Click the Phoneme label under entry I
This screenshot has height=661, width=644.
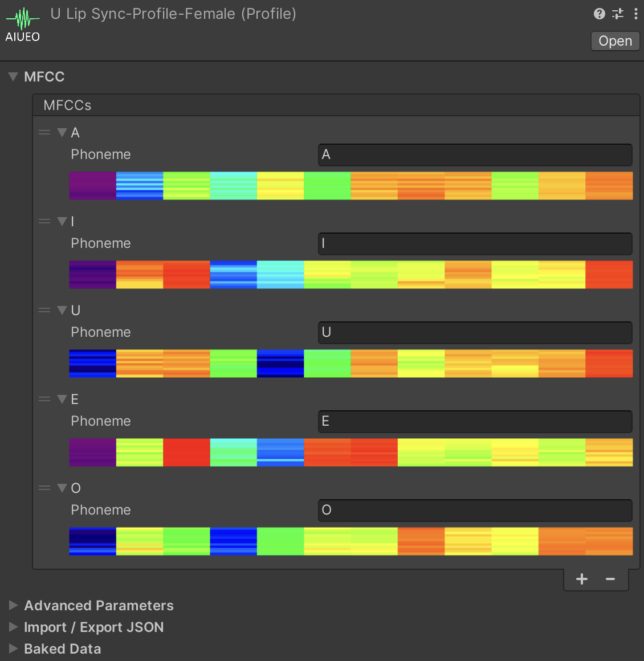click(x=101, y=244)
